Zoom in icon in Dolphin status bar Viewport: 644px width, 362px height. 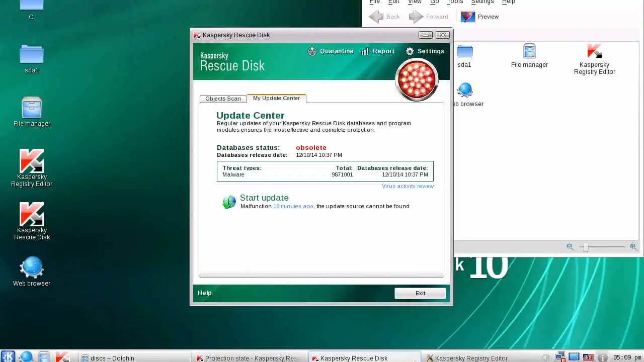click(633, 247)
